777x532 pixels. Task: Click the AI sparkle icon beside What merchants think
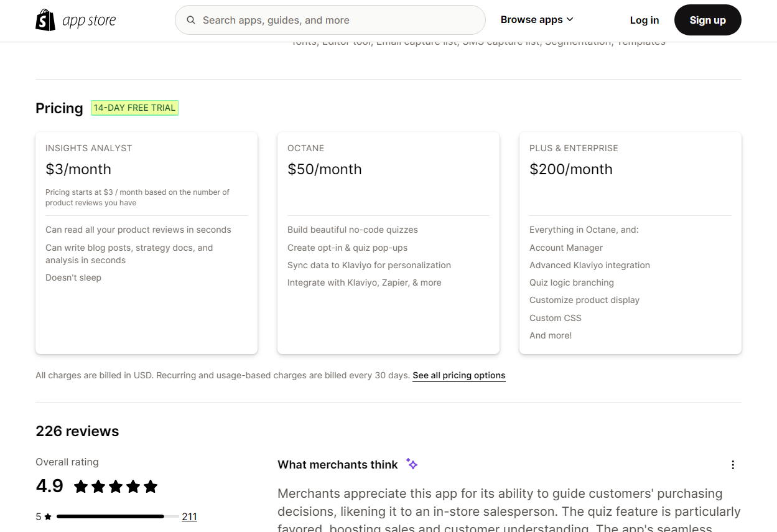pyautogui.click(x=412, y=464)
